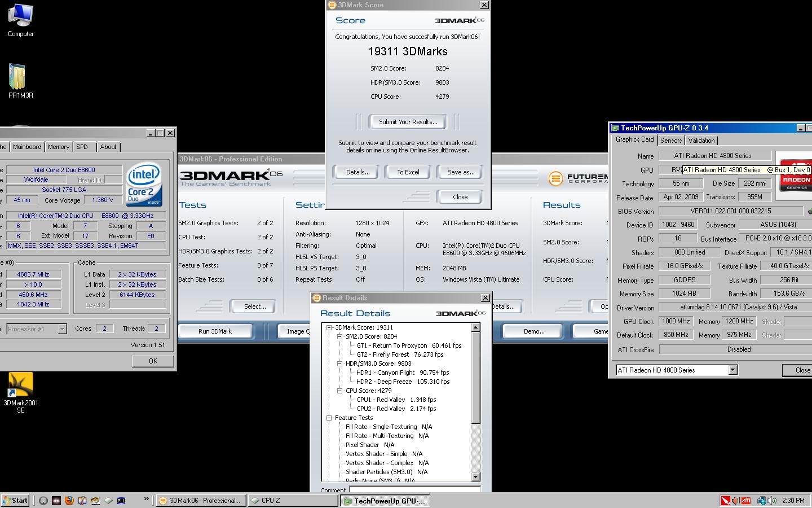812x508 pixels.
Task: Open the 3DMark2001 SE desktop shortcut
Action: tap(20, 392)
